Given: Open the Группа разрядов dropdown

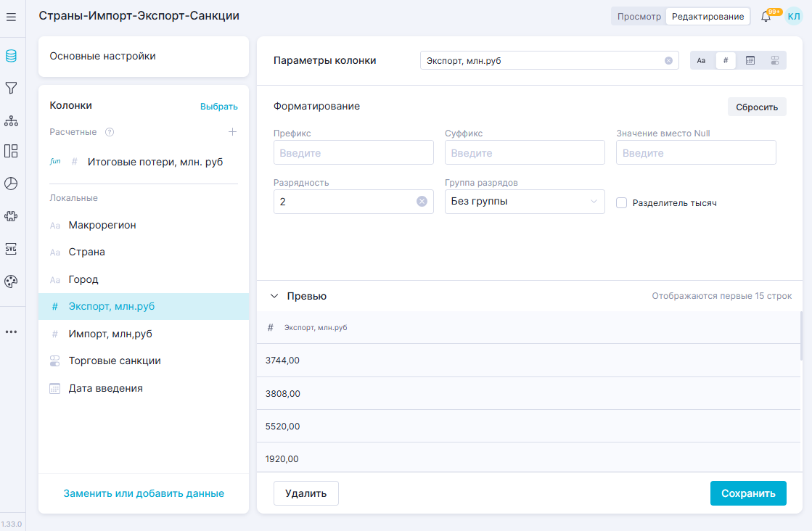Looking at the screenshot, I should point(524,202).
